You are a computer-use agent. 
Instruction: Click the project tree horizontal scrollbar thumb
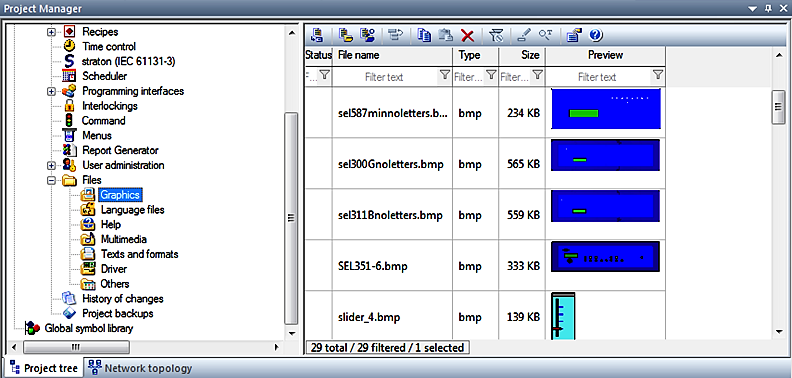point(76,347)
